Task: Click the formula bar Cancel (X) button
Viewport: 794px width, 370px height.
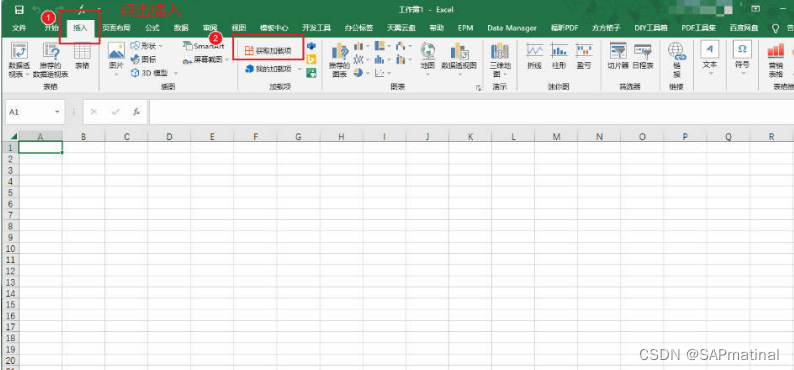Action: click(94, 112)
